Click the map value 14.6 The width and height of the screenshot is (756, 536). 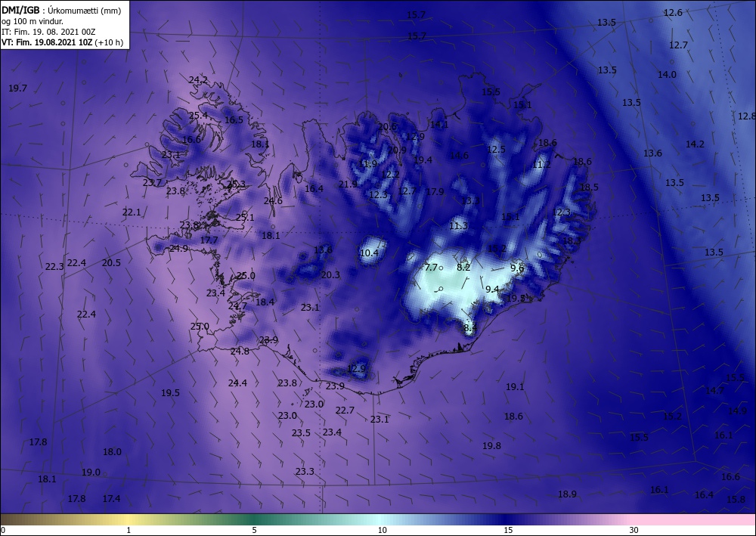click(459, 155)
